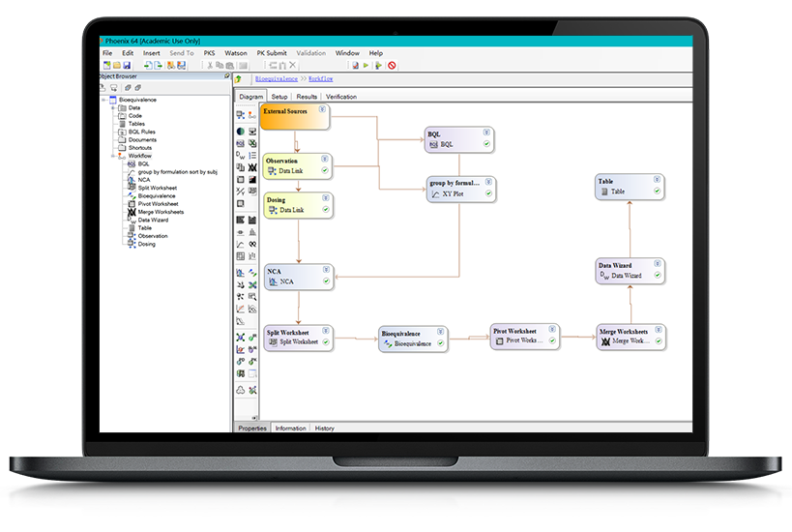
Task: Select the cloud-shaped palette icon near bottom
Action: tap(241, 390)
